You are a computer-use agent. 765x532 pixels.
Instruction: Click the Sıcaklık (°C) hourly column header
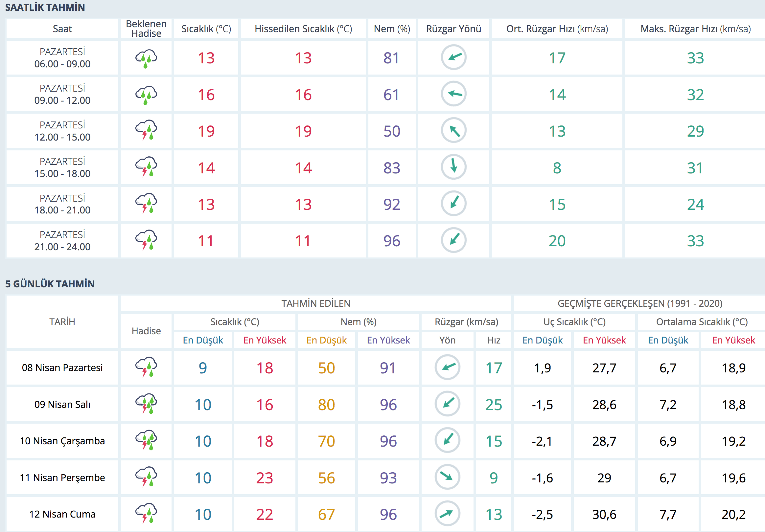[x=206, y=29]
